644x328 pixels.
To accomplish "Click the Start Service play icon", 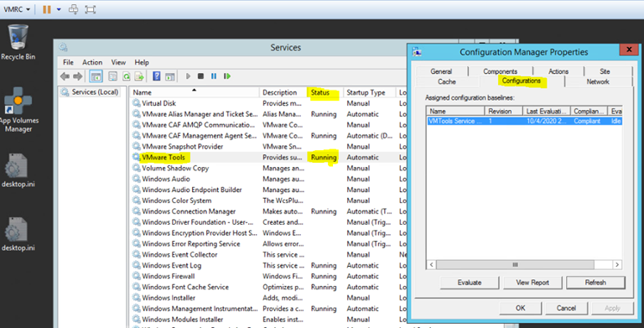I will point(188,76).
